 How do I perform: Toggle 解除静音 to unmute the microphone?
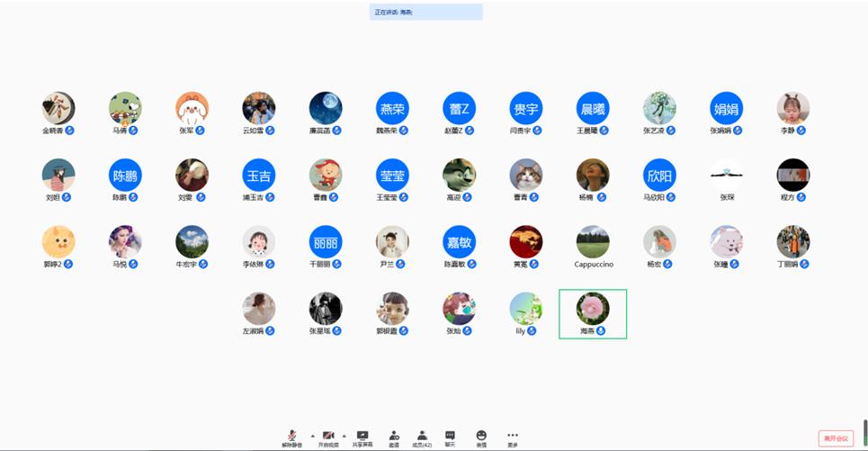(x=292, y=437)
